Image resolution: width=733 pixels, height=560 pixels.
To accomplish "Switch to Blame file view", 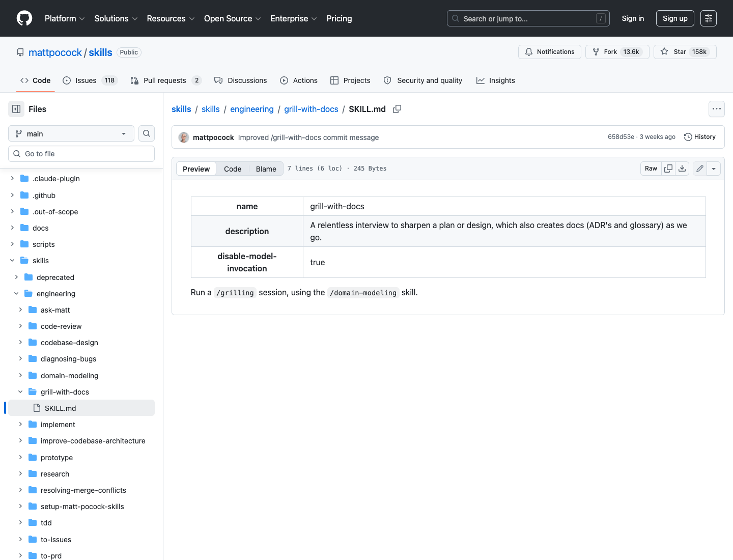I will point(266,169).
